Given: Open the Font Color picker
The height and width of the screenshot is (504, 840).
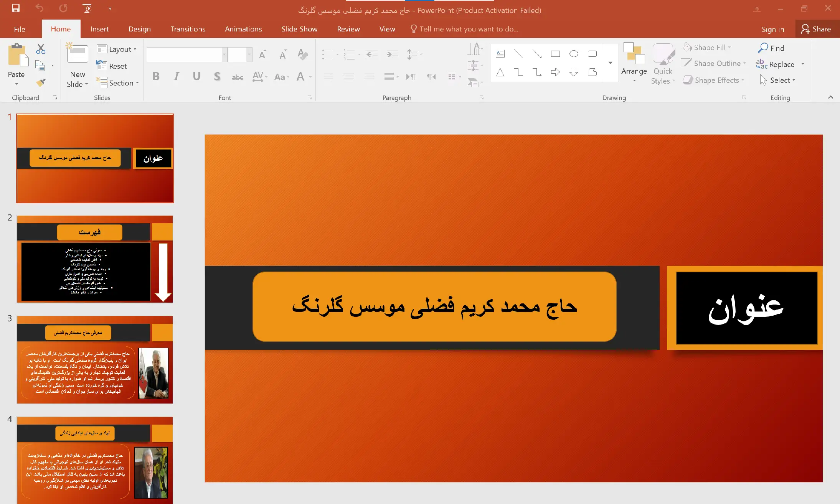Looking at the screenshot, I should coord(304,77).
